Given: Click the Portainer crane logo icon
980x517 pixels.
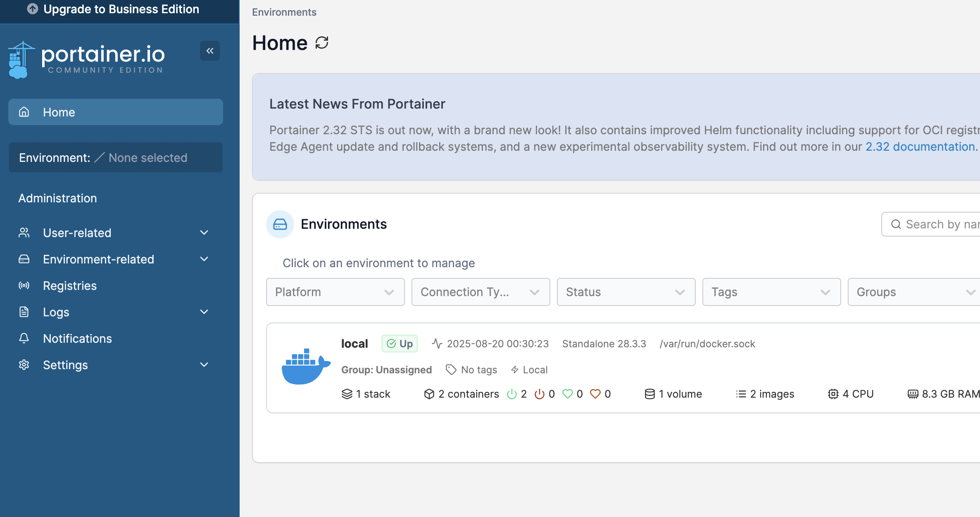Looking at the screenshot, I should tap(21, 60).
